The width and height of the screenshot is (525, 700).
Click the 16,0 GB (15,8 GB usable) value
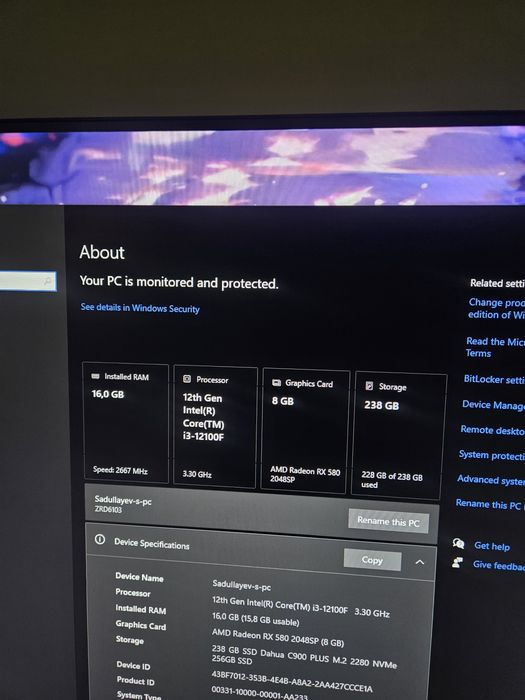[x=255, y=619]
